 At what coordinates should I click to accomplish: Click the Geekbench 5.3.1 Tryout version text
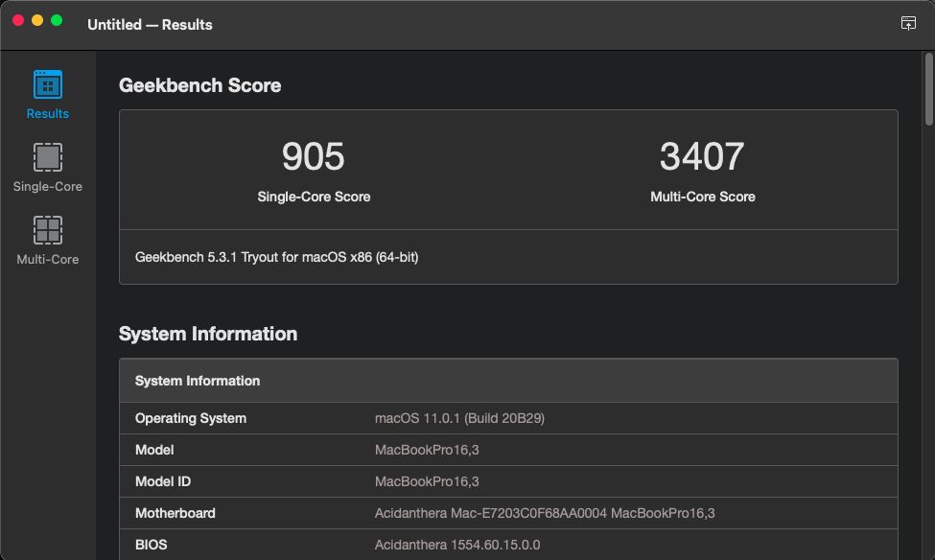click(277, 257)
